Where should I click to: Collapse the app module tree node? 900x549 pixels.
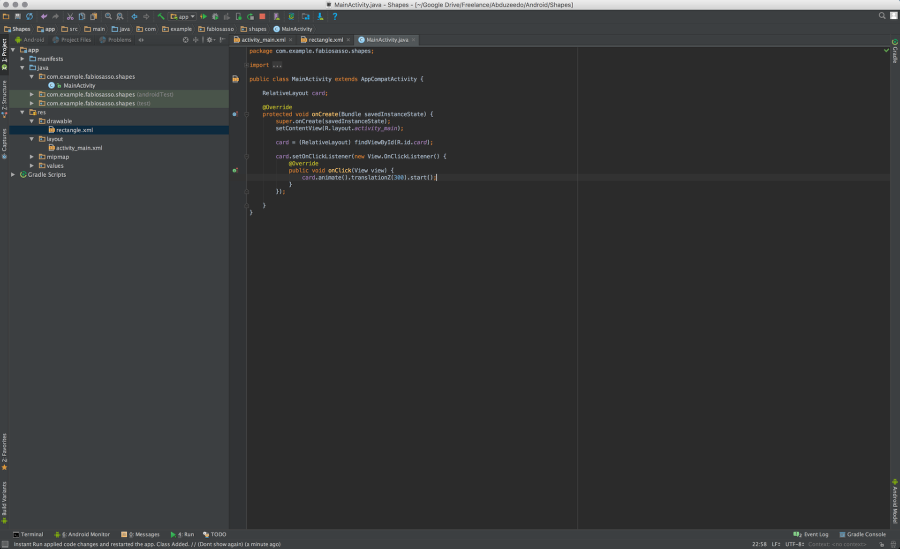pos(13,50)
